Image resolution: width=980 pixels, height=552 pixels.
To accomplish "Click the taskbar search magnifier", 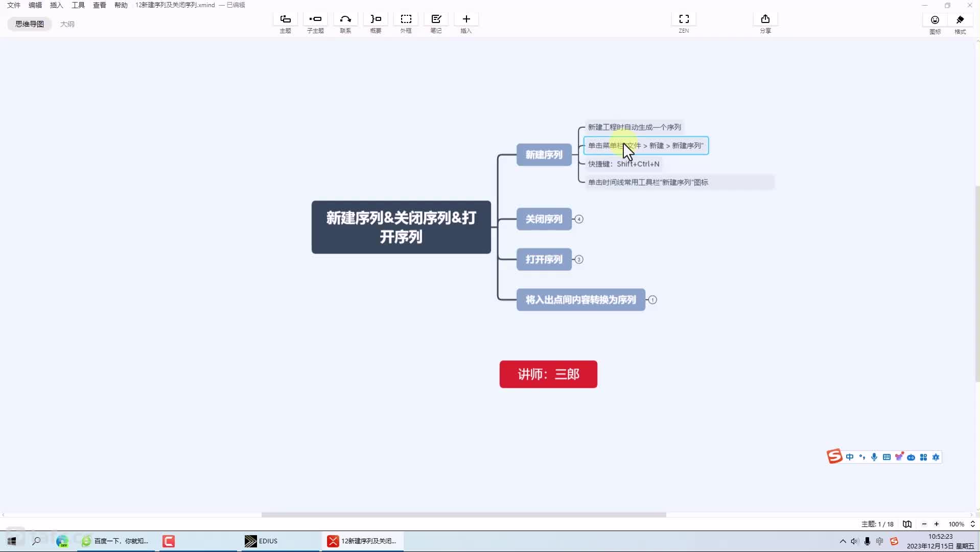I will pyautogui.click(x=36, y=541).
